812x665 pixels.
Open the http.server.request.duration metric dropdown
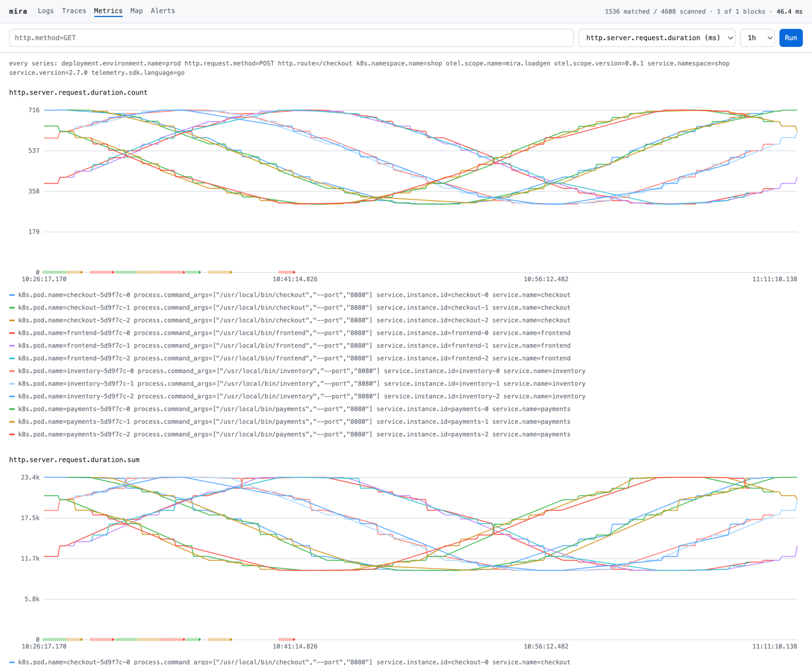(657, 38)
